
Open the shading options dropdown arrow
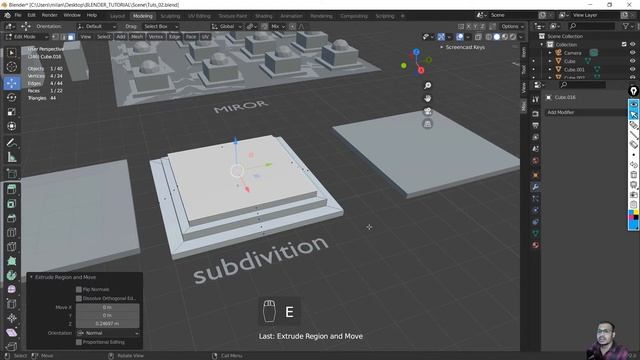520,37
